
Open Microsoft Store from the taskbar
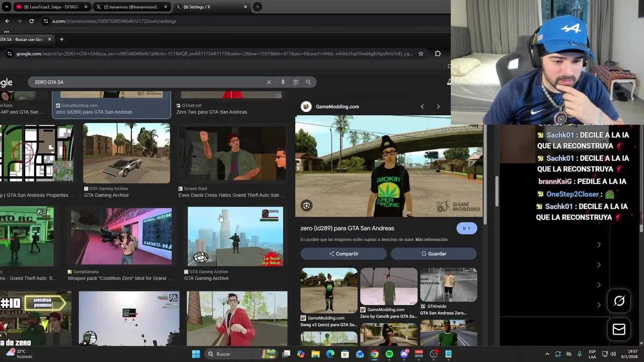(x=345, y=354)
